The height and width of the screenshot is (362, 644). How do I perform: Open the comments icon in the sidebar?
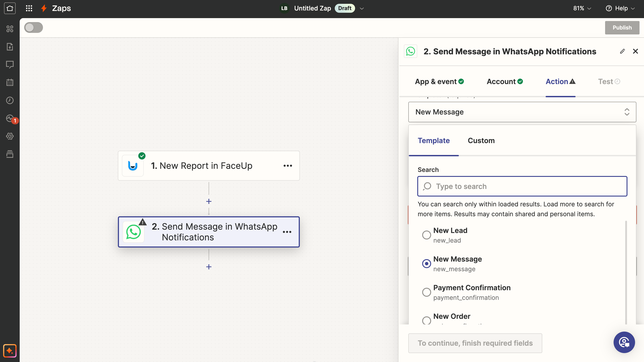tap(10, 64)
